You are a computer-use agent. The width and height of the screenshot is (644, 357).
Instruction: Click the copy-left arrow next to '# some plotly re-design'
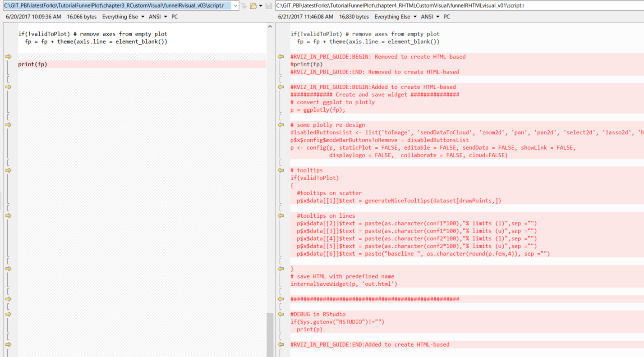[x=281, y=125]
